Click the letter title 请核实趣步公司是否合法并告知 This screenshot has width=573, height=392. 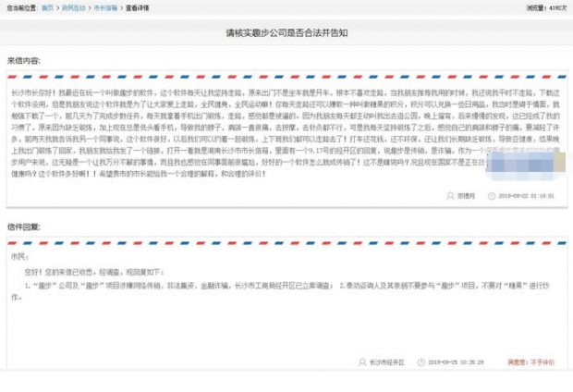pyautogui.click(x=286, y=33)
